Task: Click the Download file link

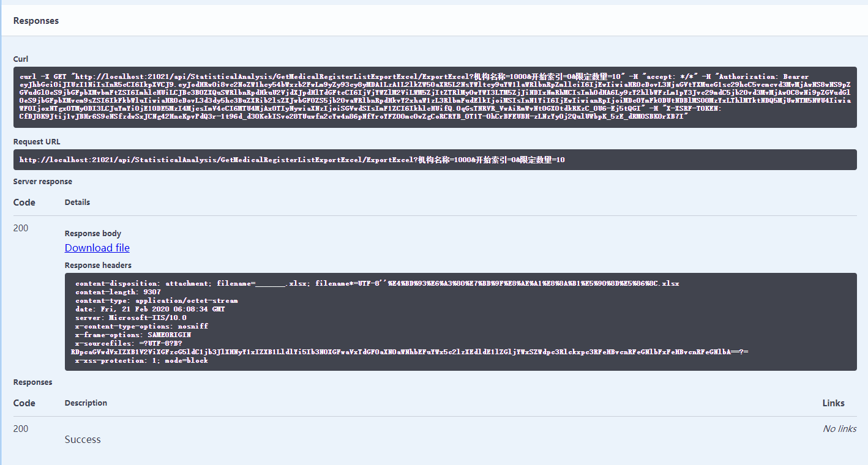Action: [97, 248]
